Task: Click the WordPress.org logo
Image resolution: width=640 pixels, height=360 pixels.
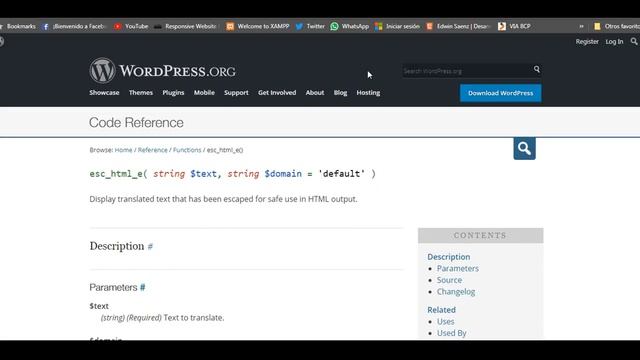Action: pos(162,71)
